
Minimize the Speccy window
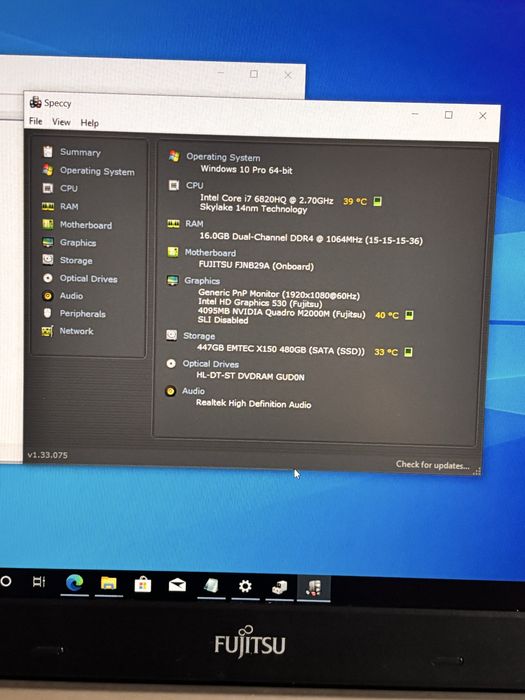[x=415, y=114]
